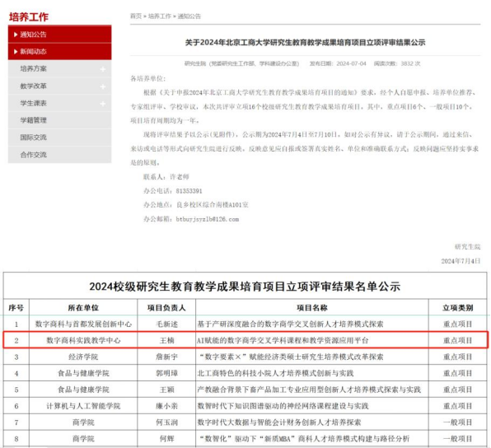
Task: Open the 通知公告 sidebar menu item
Action: click(x=59, y=34)
